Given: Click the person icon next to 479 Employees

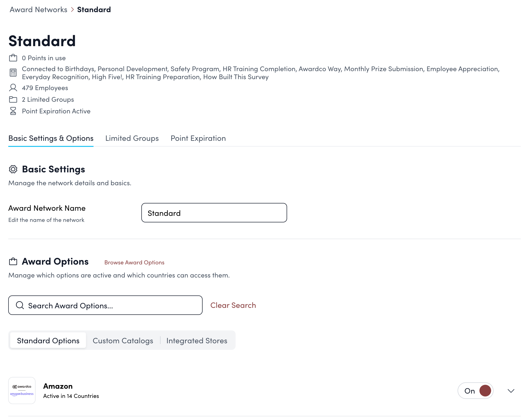Looking at the screenshot, I should (x=13, y=88).
